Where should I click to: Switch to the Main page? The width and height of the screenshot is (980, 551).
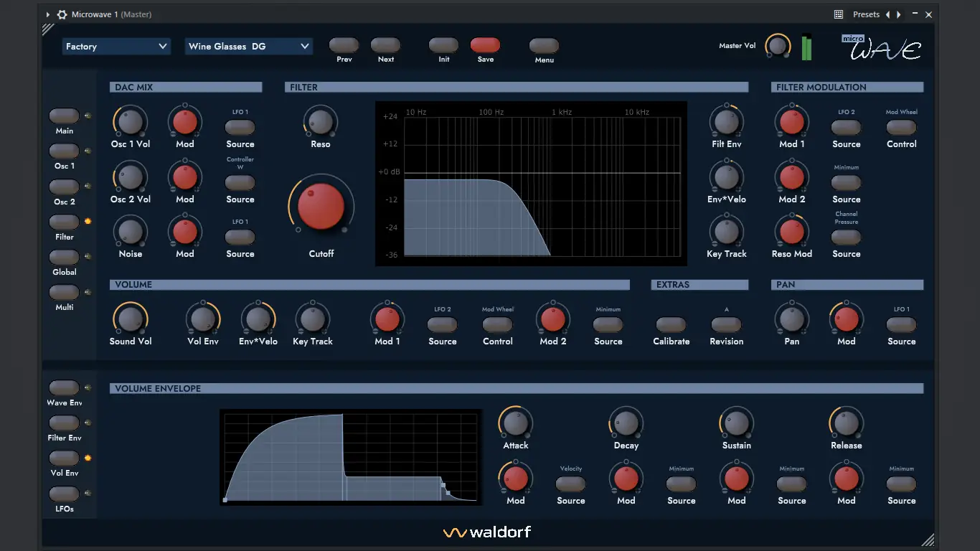tap(64, 116)
